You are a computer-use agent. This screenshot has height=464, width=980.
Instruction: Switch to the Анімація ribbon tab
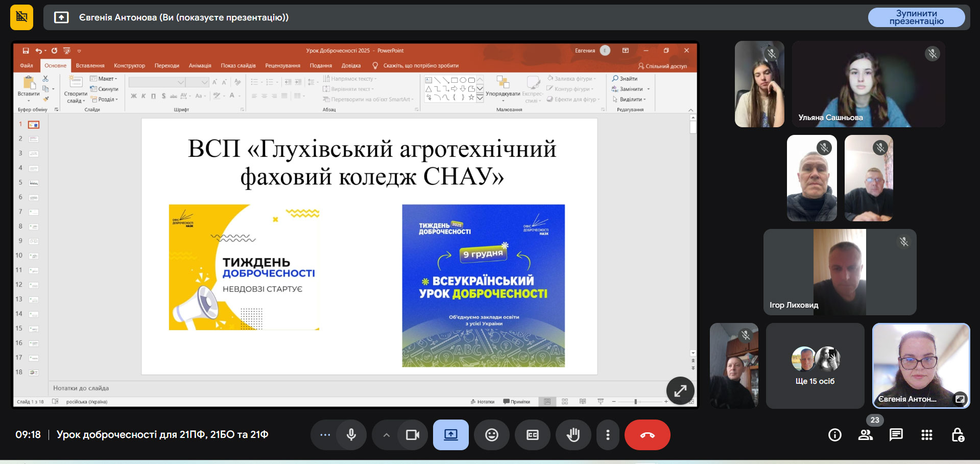(200, 65)
